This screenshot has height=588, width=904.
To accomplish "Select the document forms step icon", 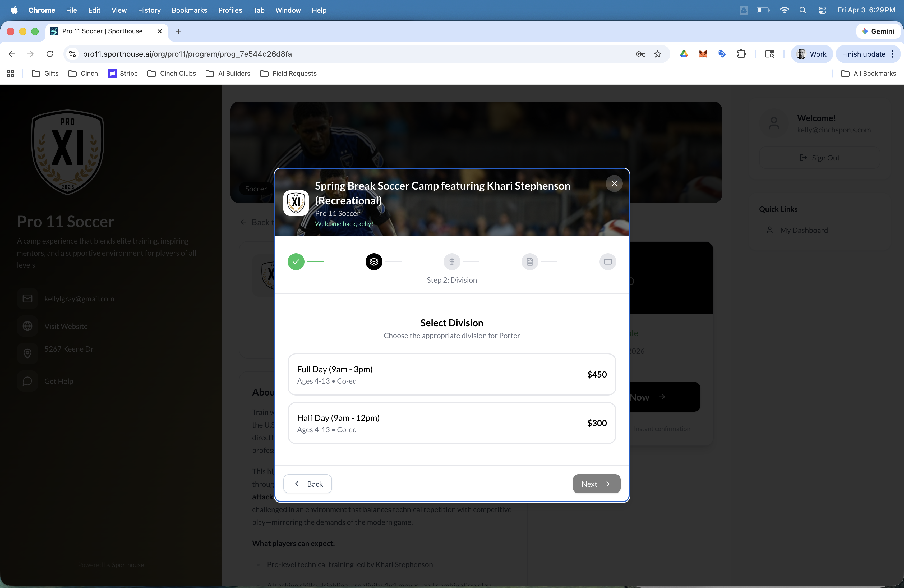I will 530,262.
